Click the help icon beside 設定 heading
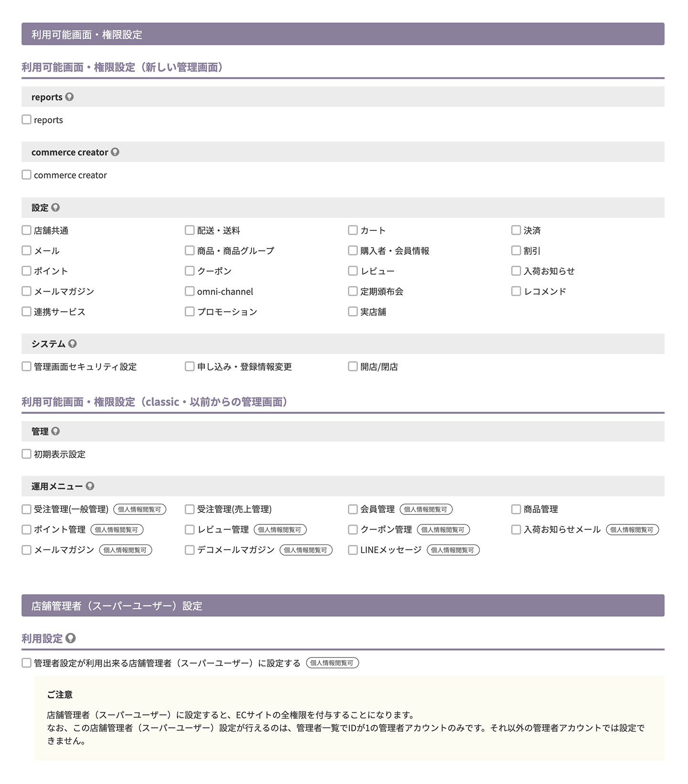 [x=55, y=207]
